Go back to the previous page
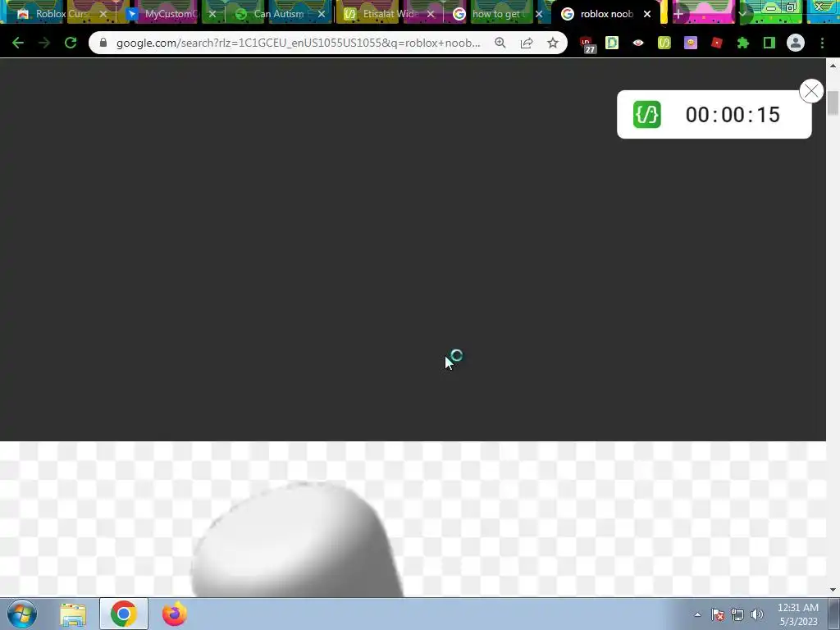840x630 pixels. click(x=18, y=43)
